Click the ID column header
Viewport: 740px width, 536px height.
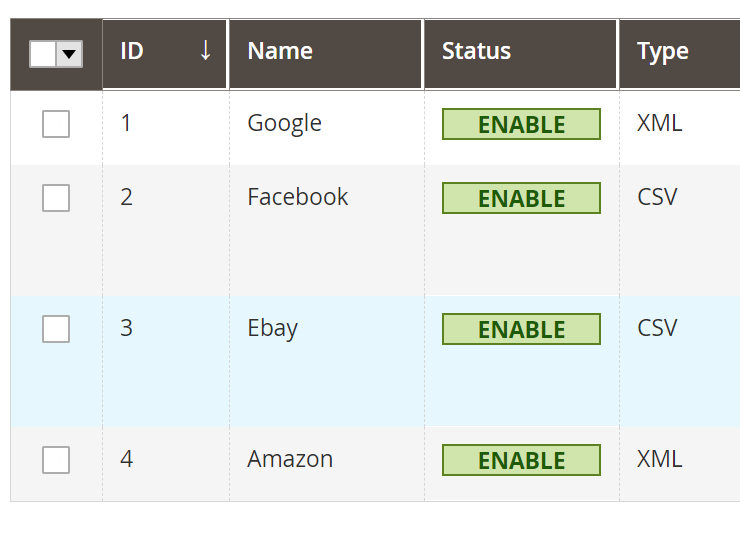click(164, 54)
